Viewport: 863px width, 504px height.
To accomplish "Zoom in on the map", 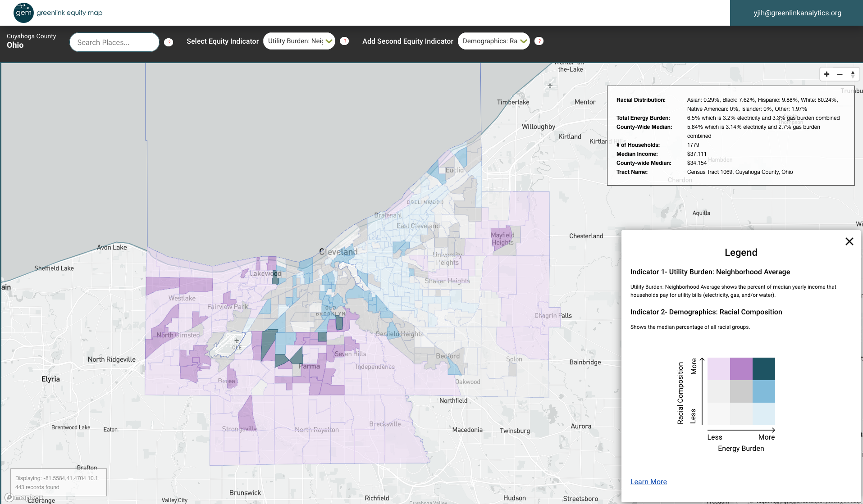I will point(826,74).
